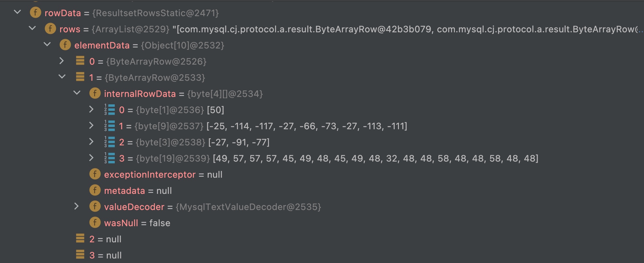
Task: Click the field icon next to rows
Action: point(50,29)
